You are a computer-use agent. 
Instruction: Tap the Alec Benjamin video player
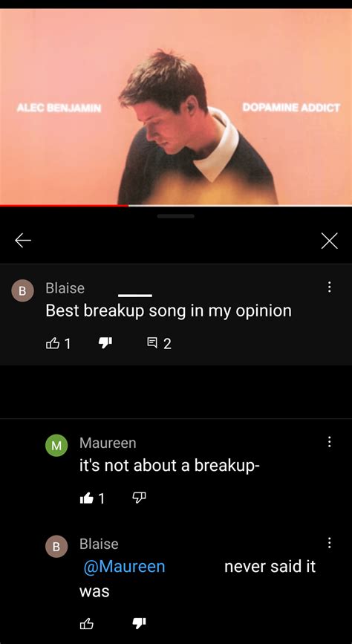(x=176, y=106)
